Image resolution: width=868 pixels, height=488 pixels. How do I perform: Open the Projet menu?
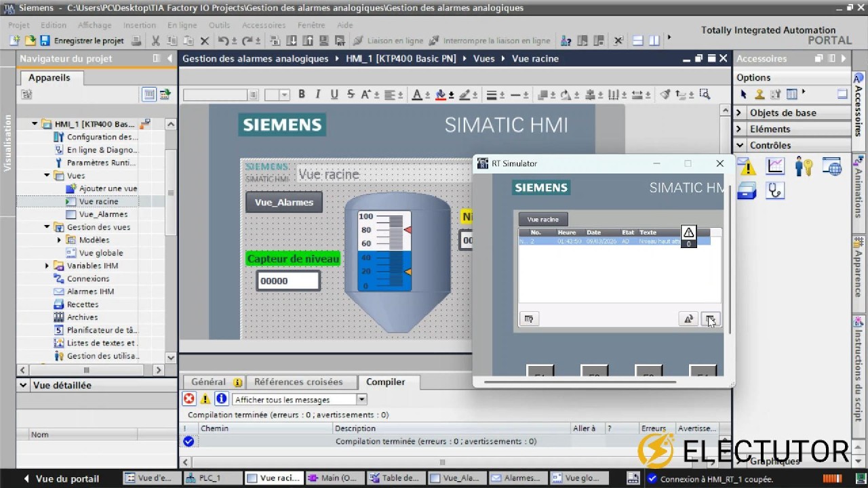coord(19,25)
